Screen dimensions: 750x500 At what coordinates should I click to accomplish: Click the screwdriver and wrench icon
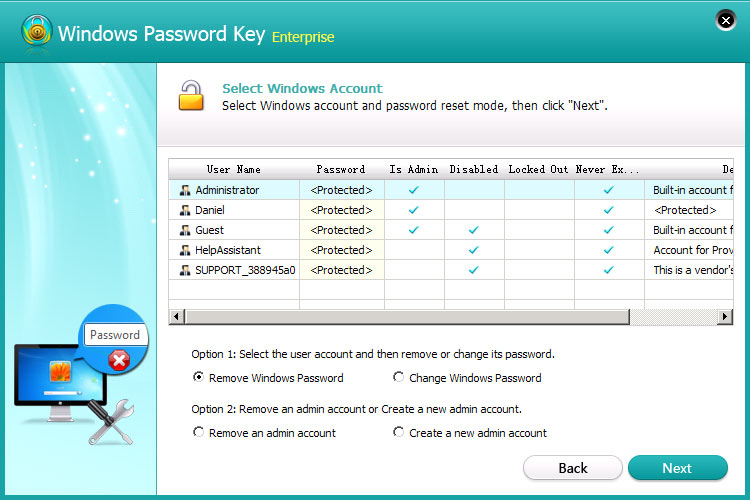click(x=110, y=422)
